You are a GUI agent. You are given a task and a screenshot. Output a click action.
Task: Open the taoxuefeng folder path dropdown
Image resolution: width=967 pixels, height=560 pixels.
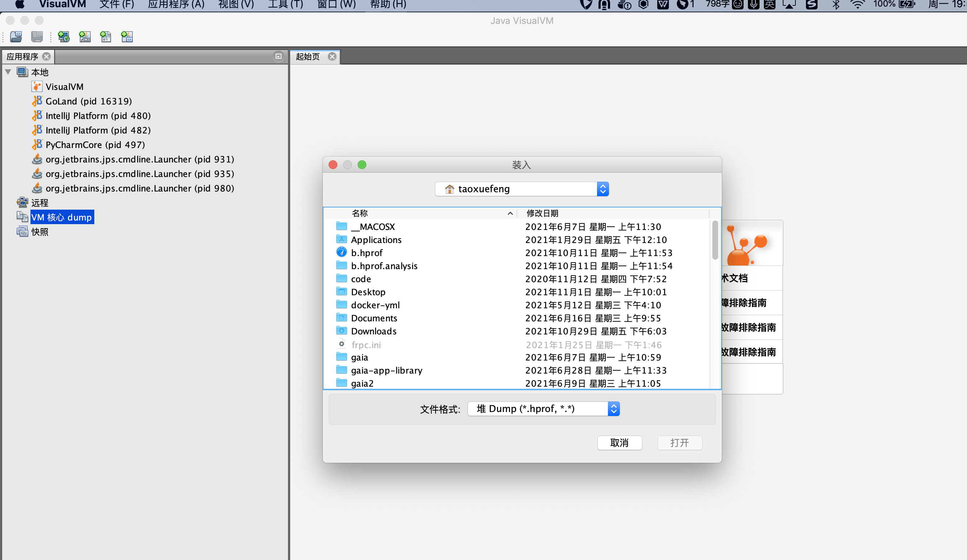[x=522, y=189]
